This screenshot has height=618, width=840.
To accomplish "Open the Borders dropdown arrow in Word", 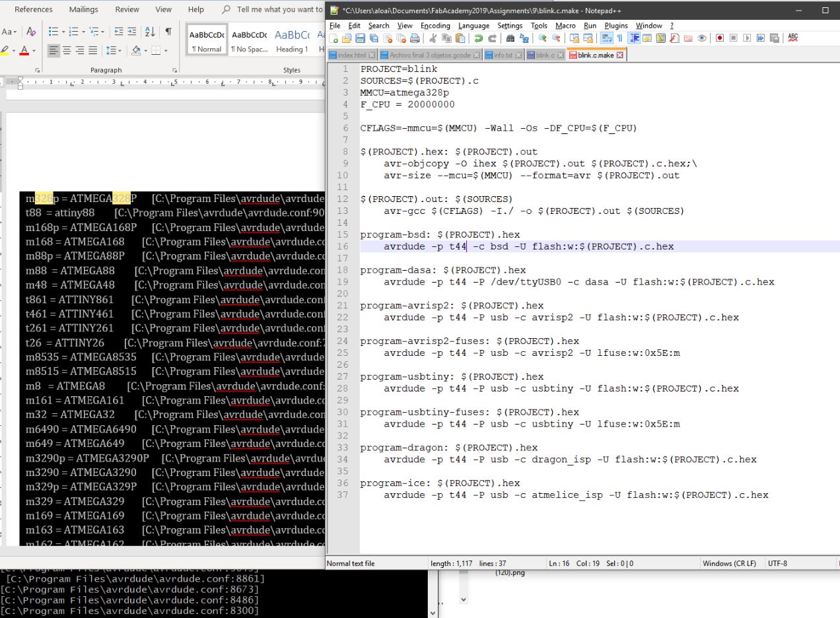I will pos(166,50).
